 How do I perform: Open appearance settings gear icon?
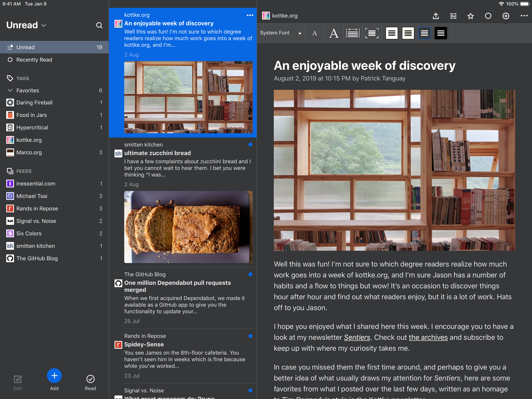point(506,16)
